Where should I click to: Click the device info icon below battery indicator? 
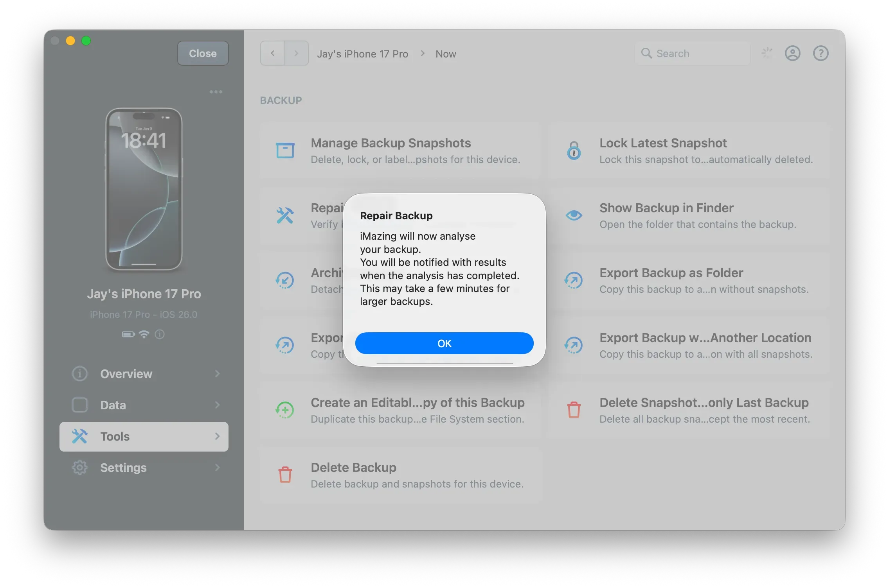pyautogui.click(x=160, y=334)
